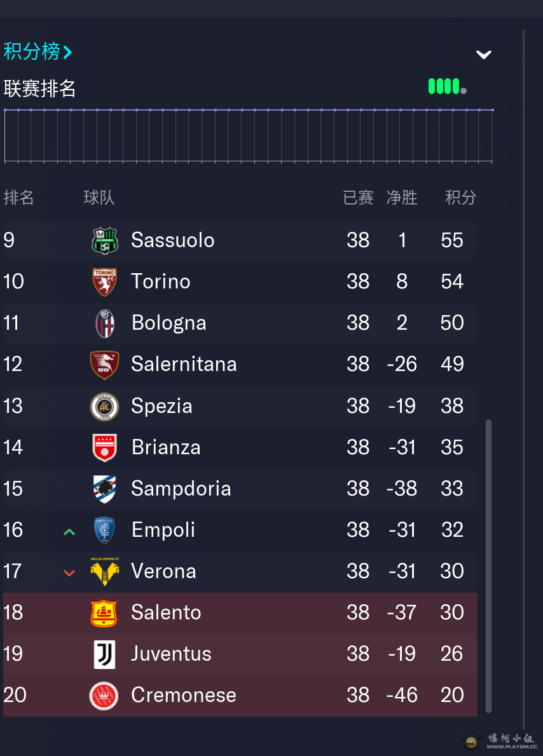Click the table's vertical scrollbar thumb
Viewport: 543px width, 756px height.
(x=488, y=565)
